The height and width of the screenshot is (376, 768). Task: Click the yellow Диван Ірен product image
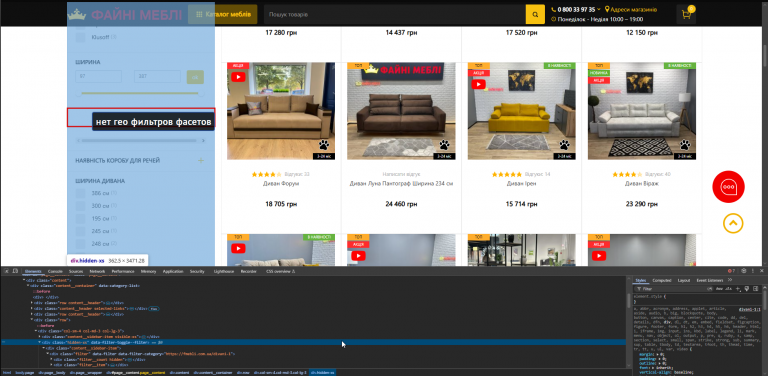[522, 111]
